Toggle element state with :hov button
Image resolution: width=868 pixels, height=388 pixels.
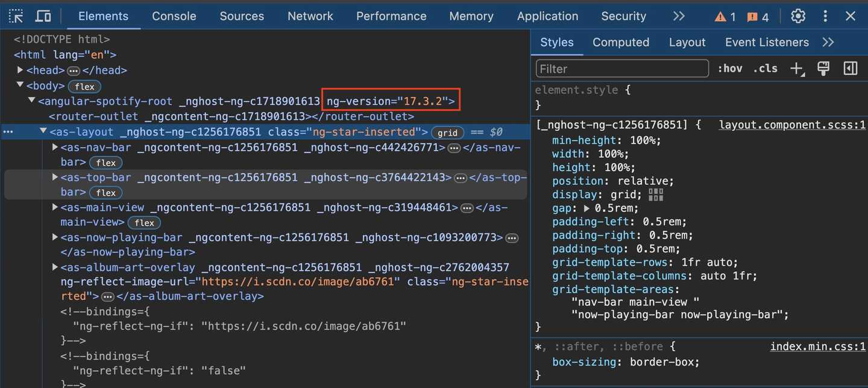tap(730, 68)
